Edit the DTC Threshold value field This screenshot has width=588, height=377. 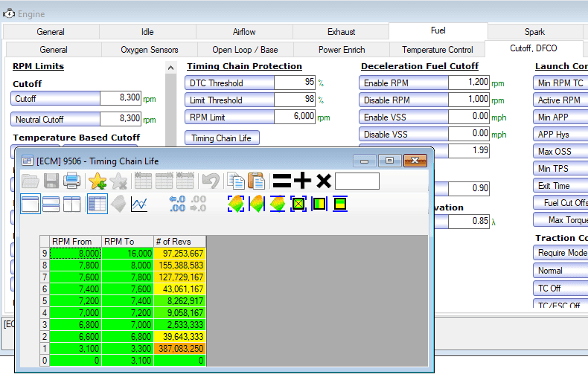click(x=295, y=83)
